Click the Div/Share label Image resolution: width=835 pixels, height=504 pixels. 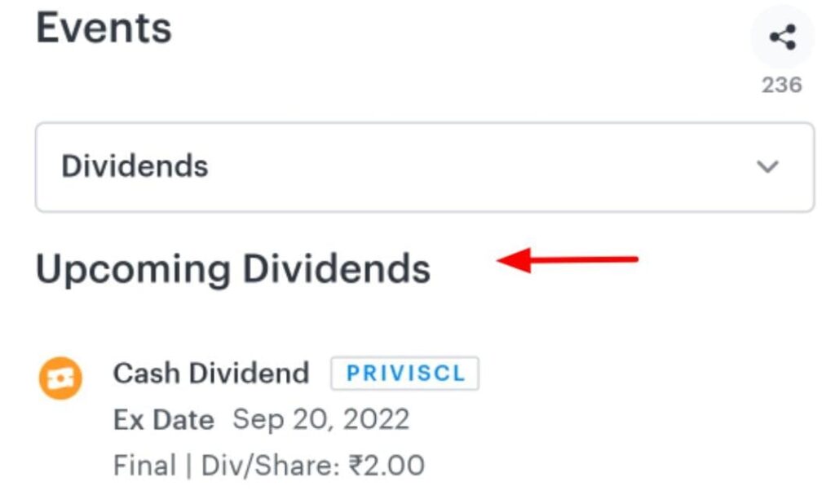point(270,466)
